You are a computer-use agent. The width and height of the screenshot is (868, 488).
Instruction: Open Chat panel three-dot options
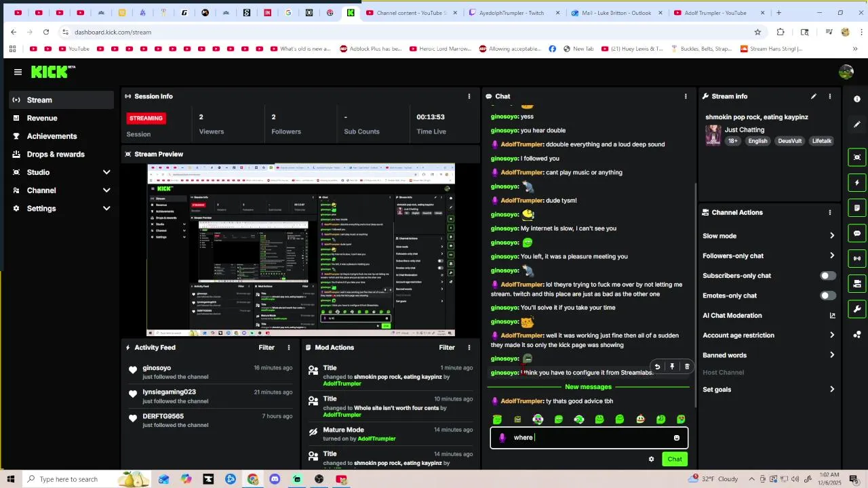pyautogui.click(x=686, y=96)
